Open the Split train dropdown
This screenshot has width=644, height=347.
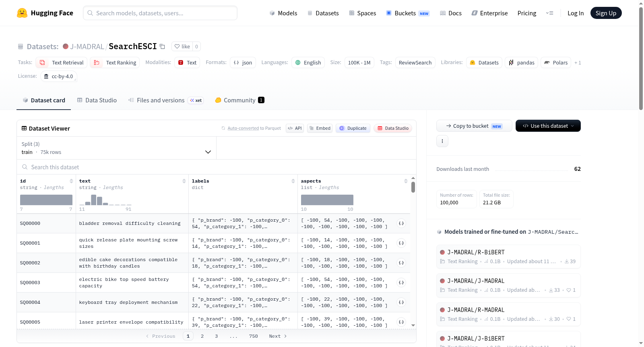click(x=116, y=148)
